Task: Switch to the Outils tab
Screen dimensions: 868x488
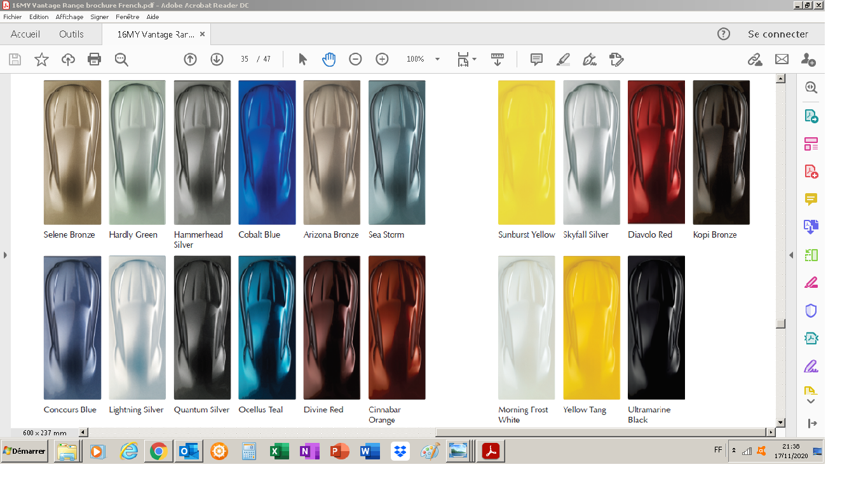Action: tap(72, 34)
